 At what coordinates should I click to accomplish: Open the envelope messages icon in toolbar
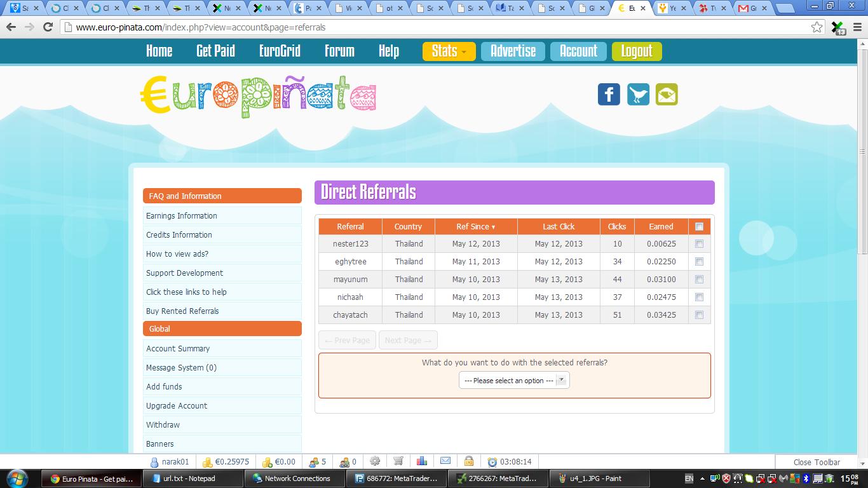(445, 461)
